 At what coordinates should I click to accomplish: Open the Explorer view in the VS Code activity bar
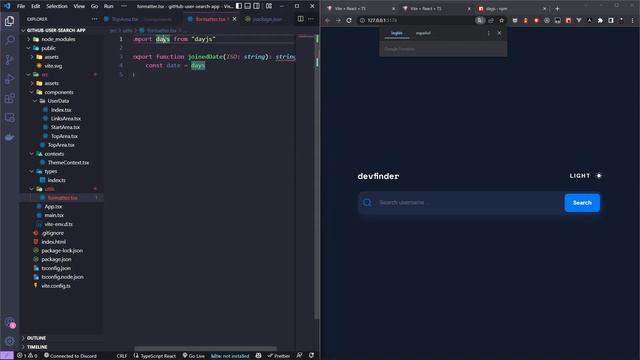[9, 21]
